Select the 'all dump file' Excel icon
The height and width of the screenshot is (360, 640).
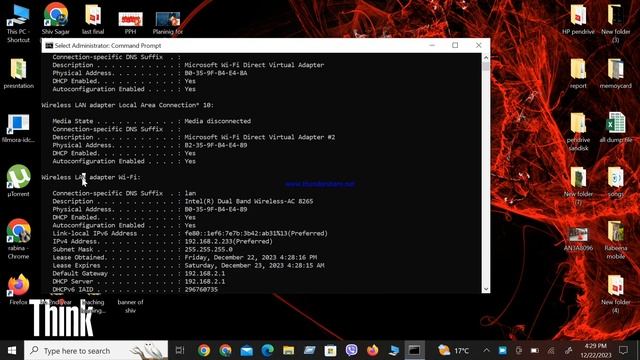click(616, 123)
